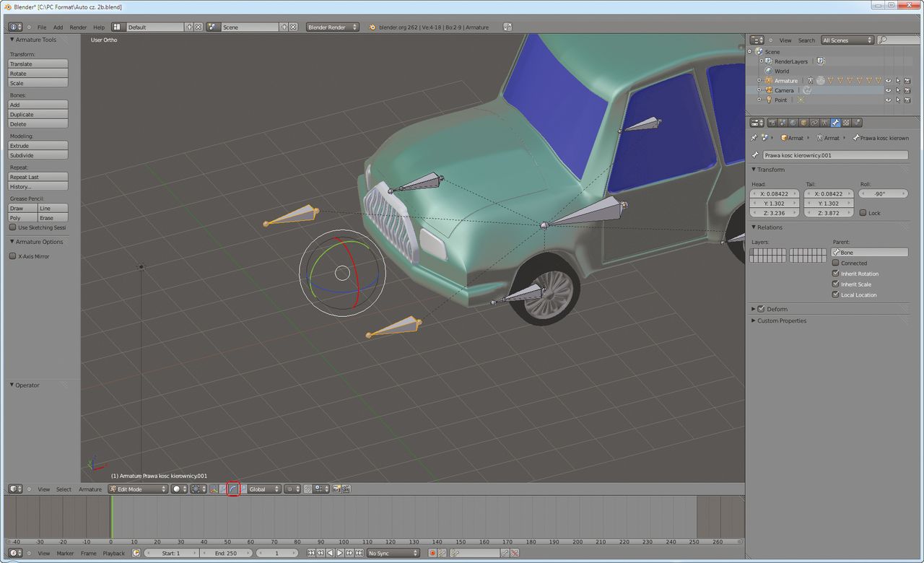Click the use preview range clock icon
The height and width of the screenshot is (563, 924).
[136, 553]
